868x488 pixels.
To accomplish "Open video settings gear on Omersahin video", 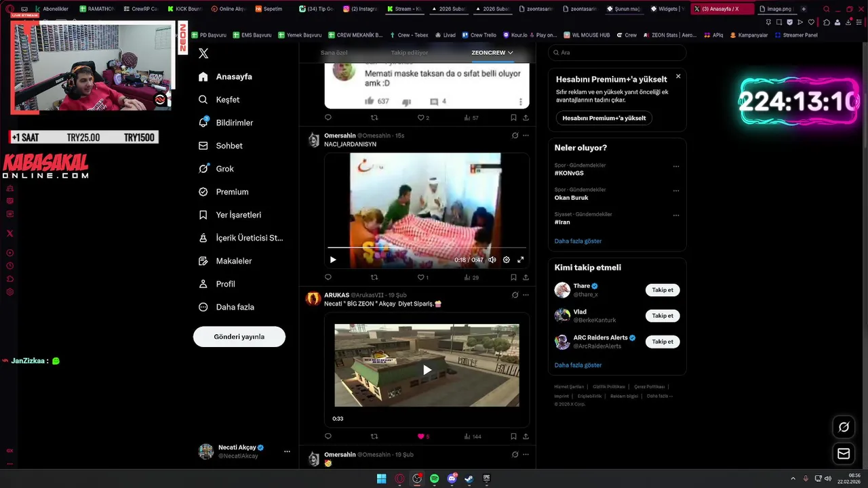I will 506,260.
